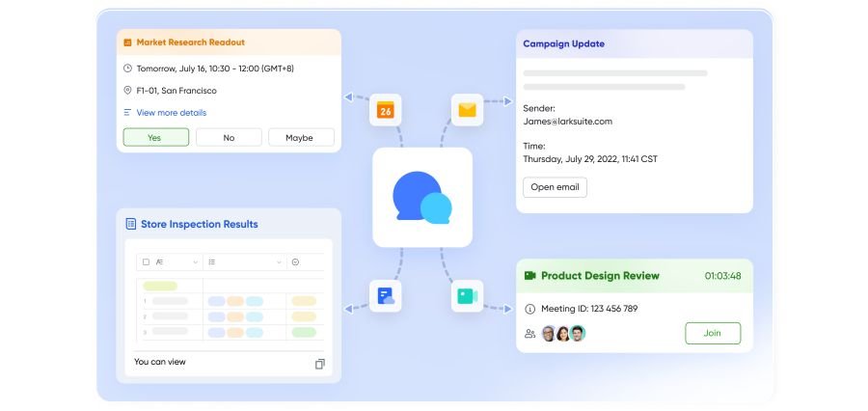Expand the first column header dropdown chevron
The height and width of the screenshot is (411, 868).
(x=195, y=261)
